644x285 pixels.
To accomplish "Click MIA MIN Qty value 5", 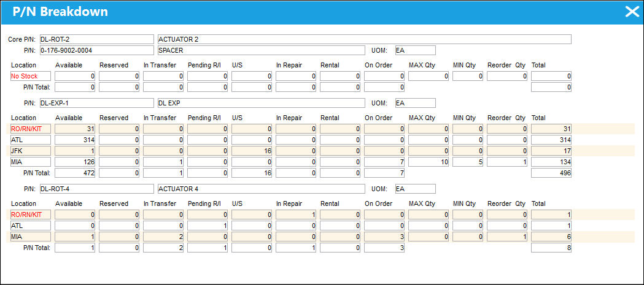I will (x=468, y=162).
